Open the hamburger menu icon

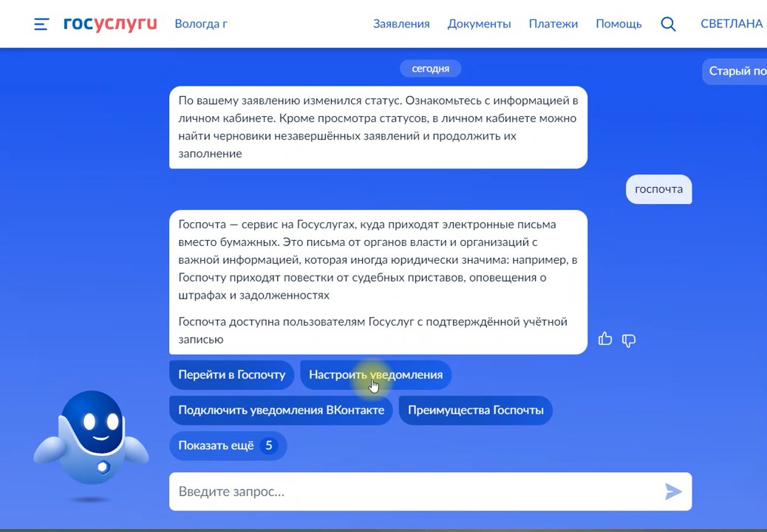pos(41,24)
